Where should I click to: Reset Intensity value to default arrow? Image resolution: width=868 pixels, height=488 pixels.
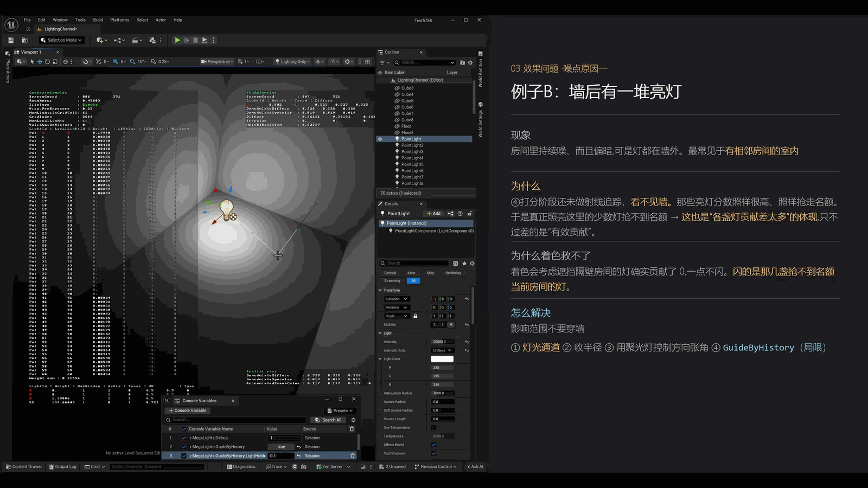(x=467, y=342)
